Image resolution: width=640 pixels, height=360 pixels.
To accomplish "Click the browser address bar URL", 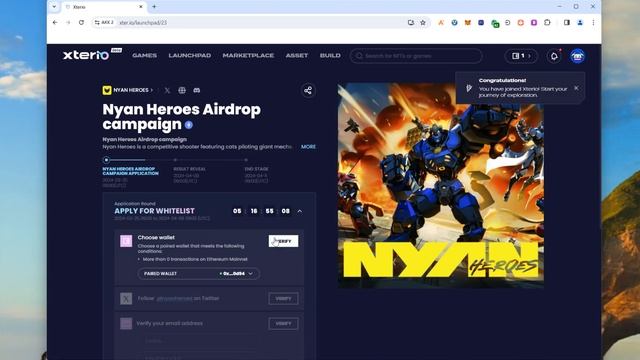I will [x=143, y=23].
